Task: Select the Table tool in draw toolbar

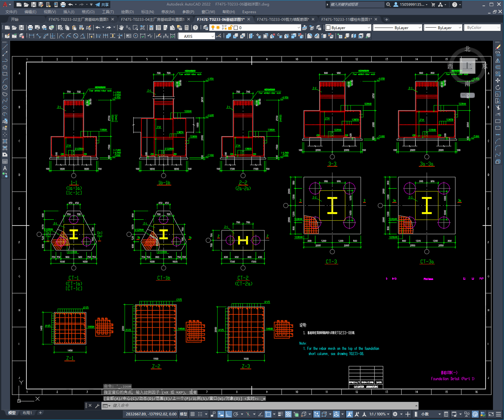Action: [x=5, y=161]
